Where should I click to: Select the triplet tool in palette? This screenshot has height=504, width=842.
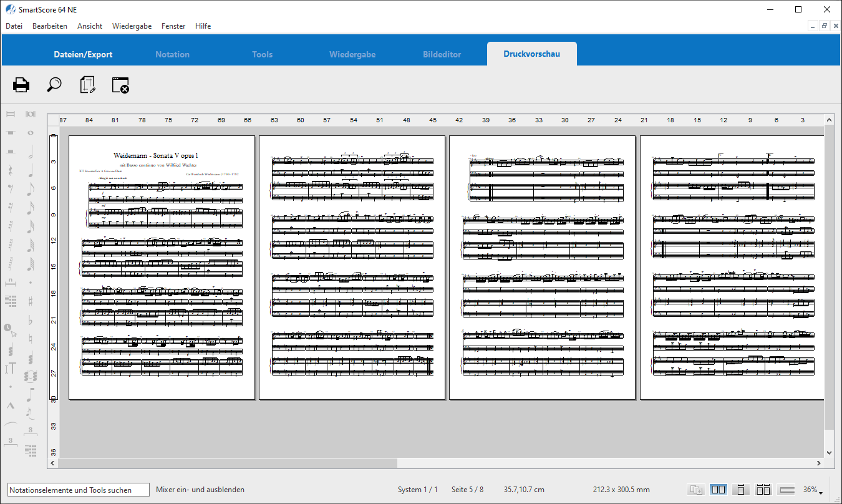[30, 430]
